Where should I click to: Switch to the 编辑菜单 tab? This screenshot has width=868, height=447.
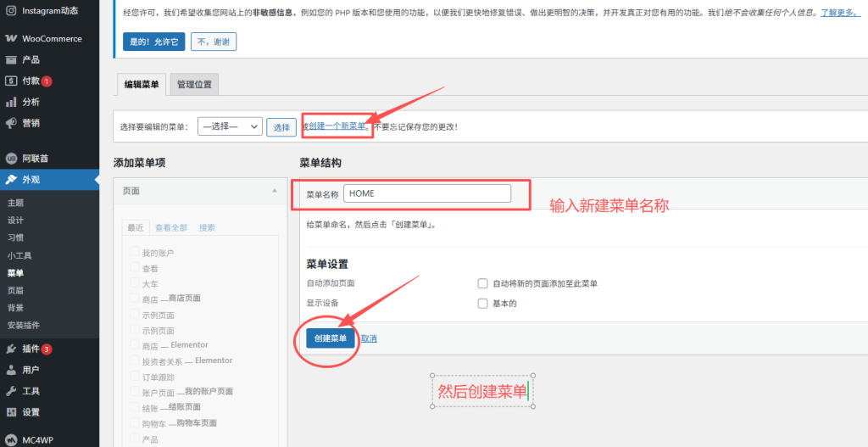click(142, 85)
